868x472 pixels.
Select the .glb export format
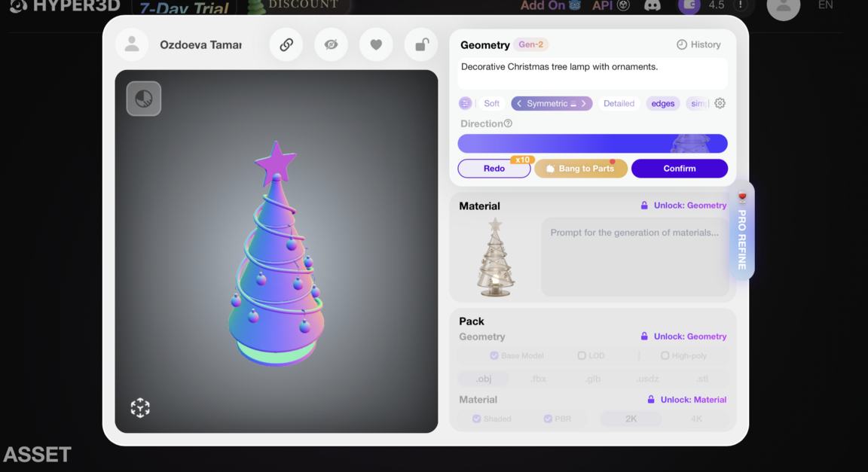[593, 379]
